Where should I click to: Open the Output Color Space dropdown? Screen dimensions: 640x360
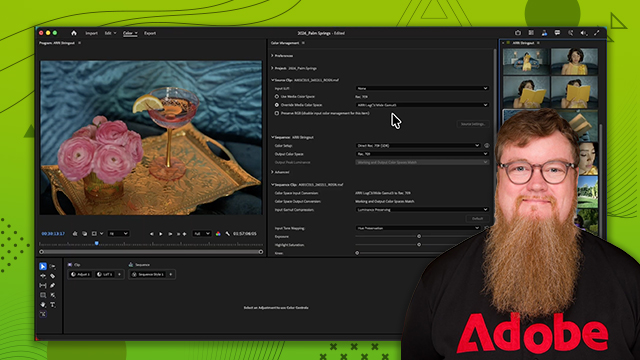click(422, 154)
